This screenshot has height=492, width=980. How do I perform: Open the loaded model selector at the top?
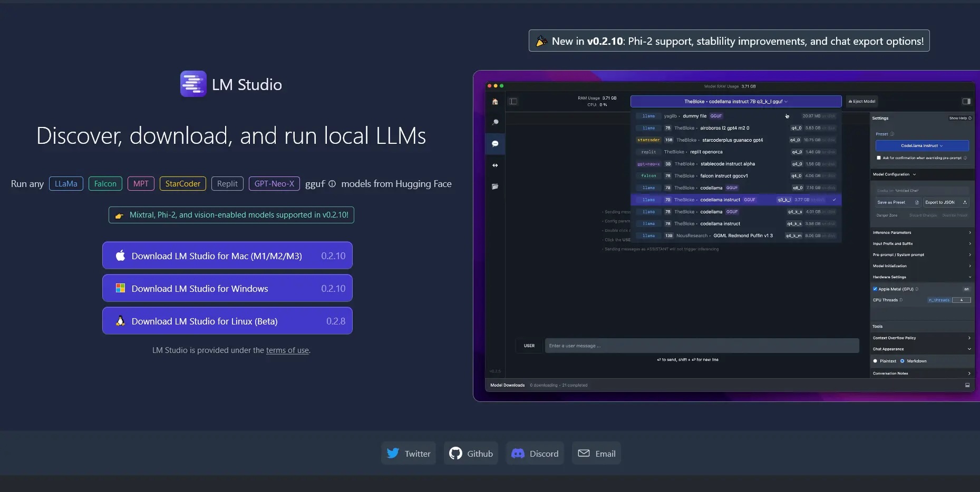[736, 101]
